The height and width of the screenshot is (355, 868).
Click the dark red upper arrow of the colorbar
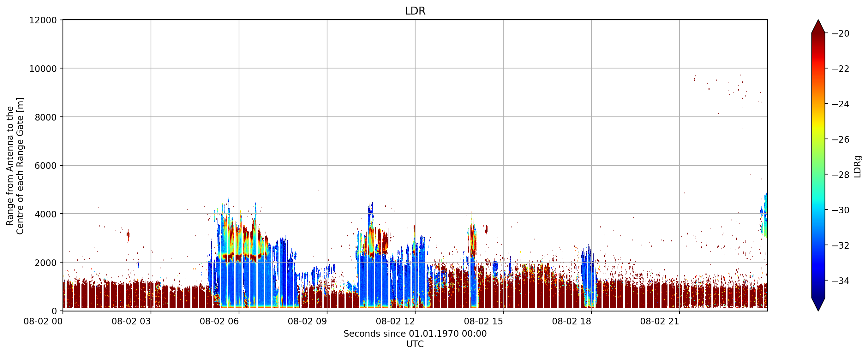pos(818,27)
